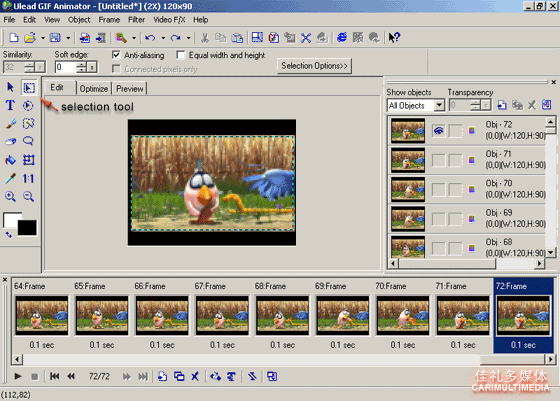Toggle lock box for Obj - 71

pyautogui.click(x=455, y=160)
